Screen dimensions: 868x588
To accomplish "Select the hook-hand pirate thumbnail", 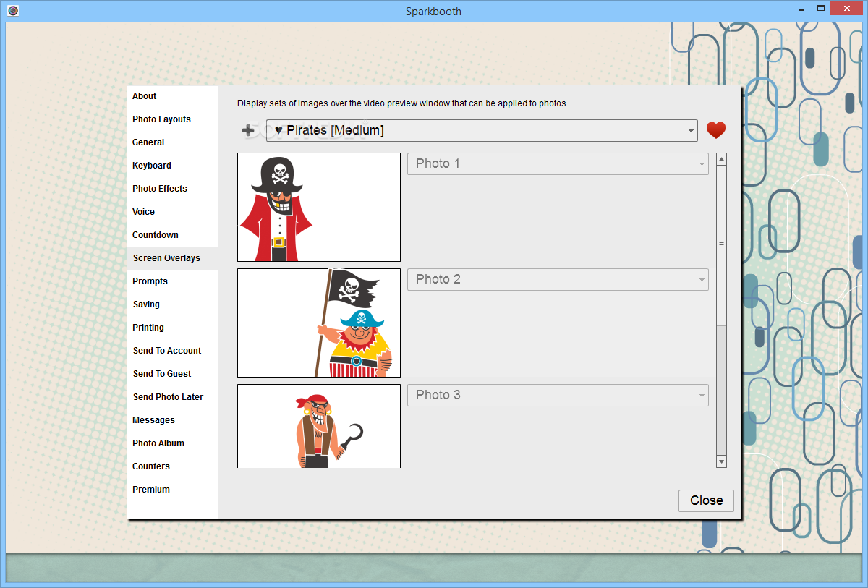I will [319, 426].
